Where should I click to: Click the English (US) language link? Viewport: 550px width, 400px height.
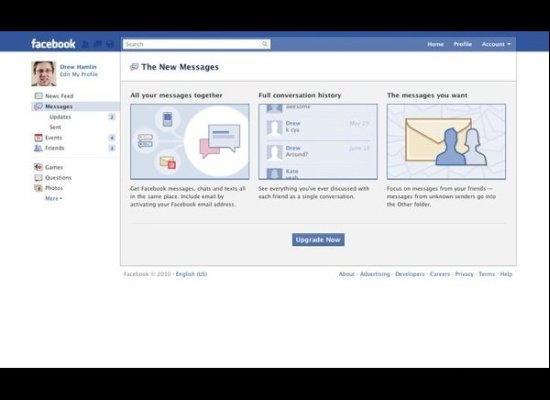pos(191,274)
